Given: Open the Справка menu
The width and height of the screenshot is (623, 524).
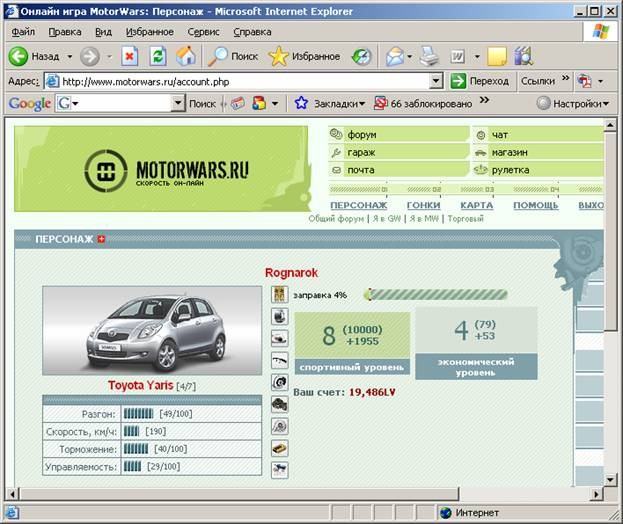Looking at the screenshot, I should tap(252, 32).
